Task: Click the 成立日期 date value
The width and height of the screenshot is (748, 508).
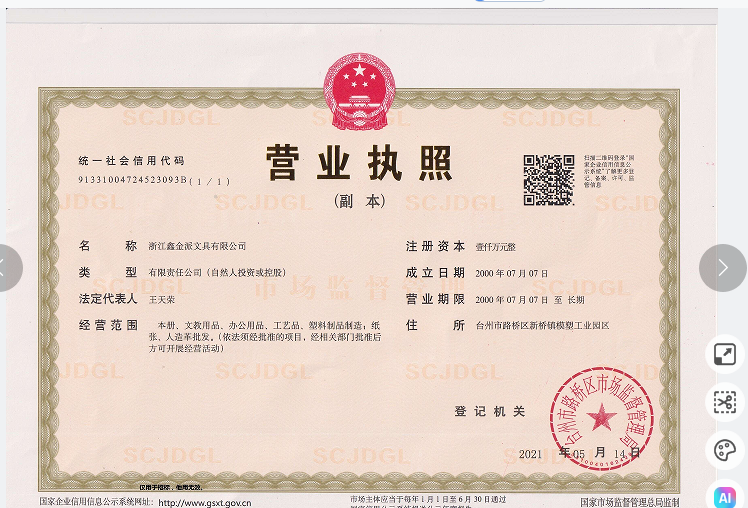Action: pyautogui.click(x=512, y=273)
